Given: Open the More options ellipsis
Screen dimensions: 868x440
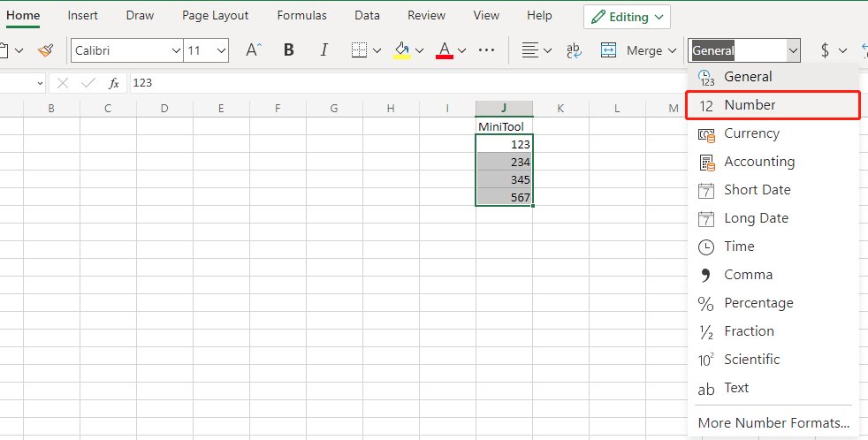Looking at the screenshot, I should coord(486,50).
